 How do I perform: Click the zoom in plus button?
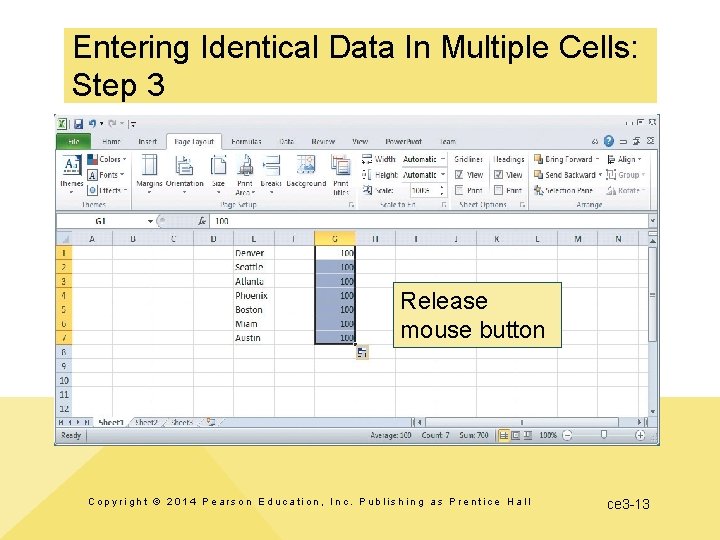pyautogui.click(x=640, y=435)
